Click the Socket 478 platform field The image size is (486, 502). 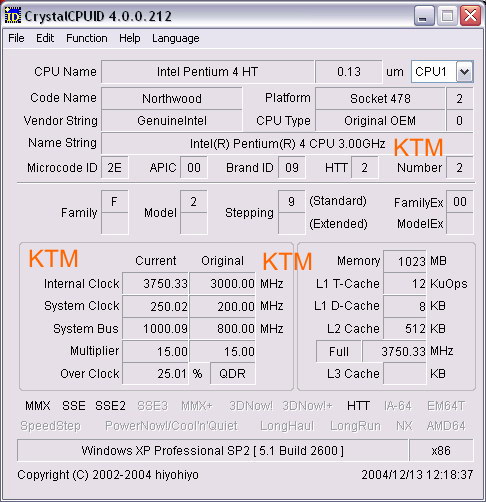pos(380,98)
